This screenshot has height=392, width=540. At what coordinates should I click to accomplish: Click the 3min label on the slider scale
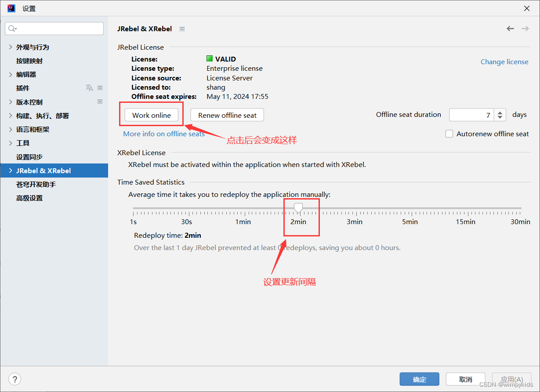(x=355, y=221)
